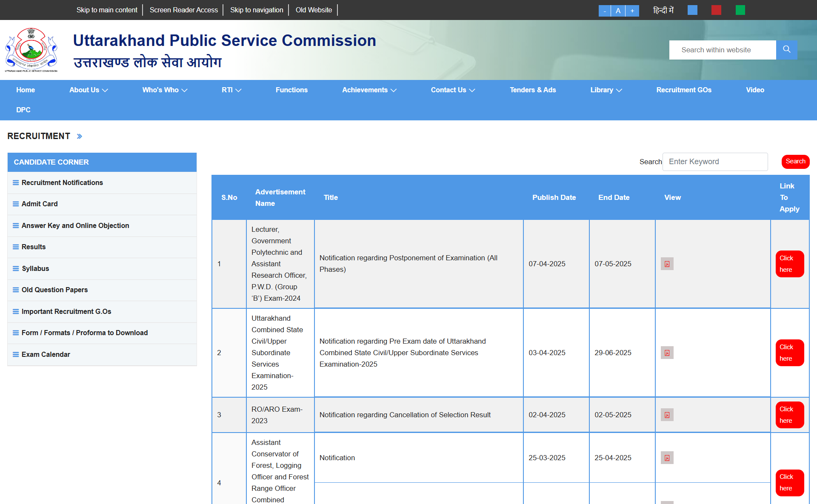Expand the About Us dropdown menu
Image resolution: width=817 pixels, height=504 pixels.
click(89, 90)
